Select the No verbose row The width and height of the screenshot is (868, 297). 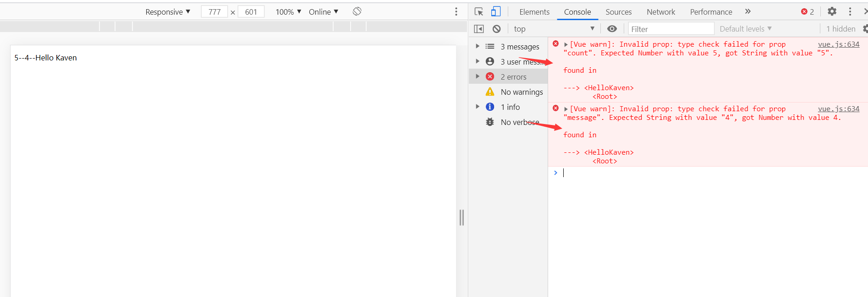pos(508,122)
